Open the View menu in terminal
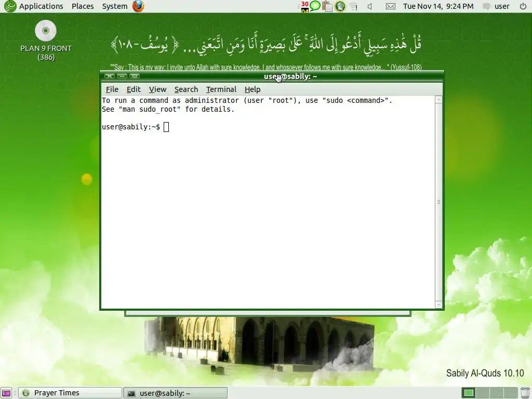The image size is (532, 399). [x=157, y=89]
